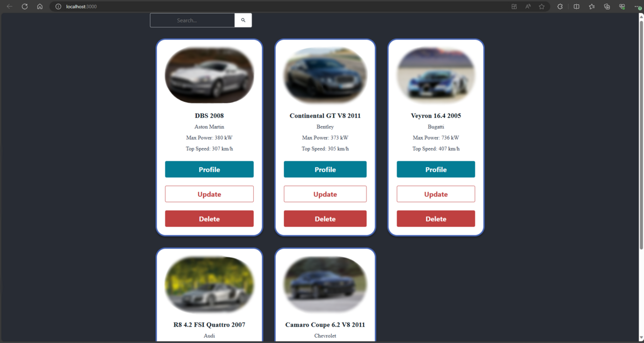Image resolution: width=644 pixels, height=343 pixels.
Task: Go to the browser home page icon
Action: [x=40, y=6]
